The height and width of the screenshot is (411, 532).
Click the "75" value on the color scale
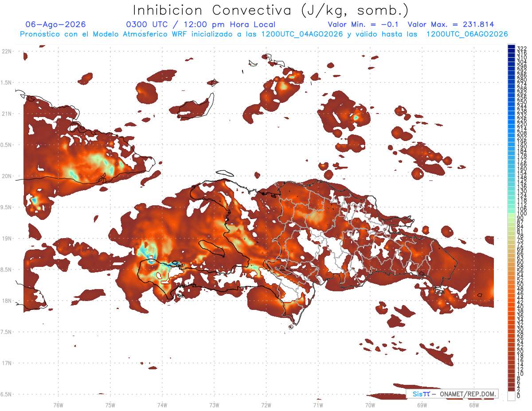(x=520, y=240)
